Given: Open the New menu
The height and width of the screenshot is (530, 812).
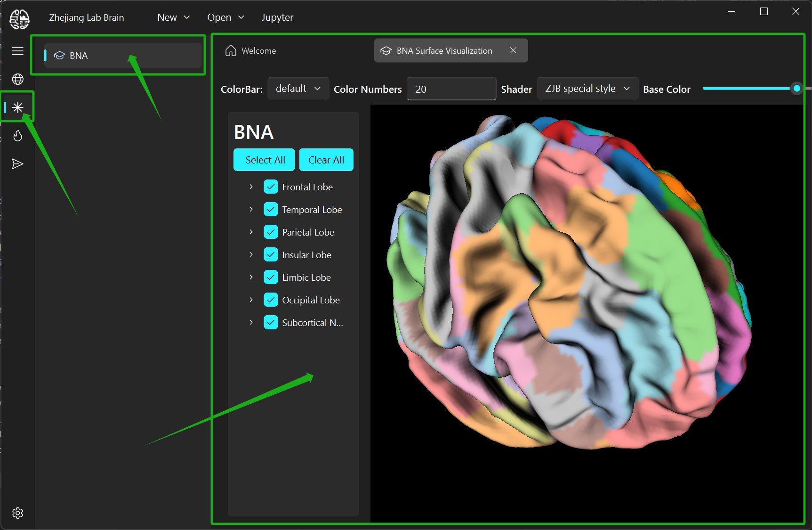Looking at the screenshot, I should tap(173, 17).
